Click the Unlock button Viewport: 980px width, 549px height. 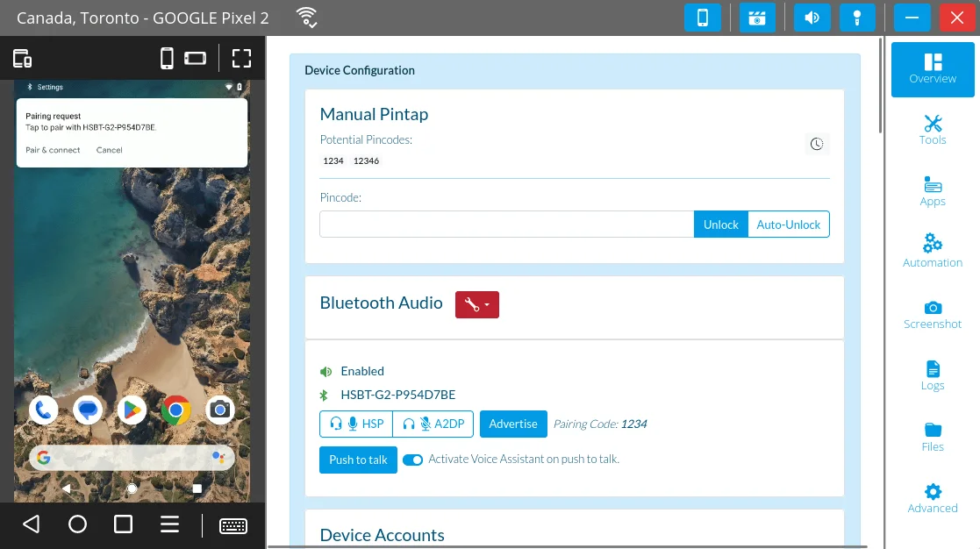(x=720, y=225)
